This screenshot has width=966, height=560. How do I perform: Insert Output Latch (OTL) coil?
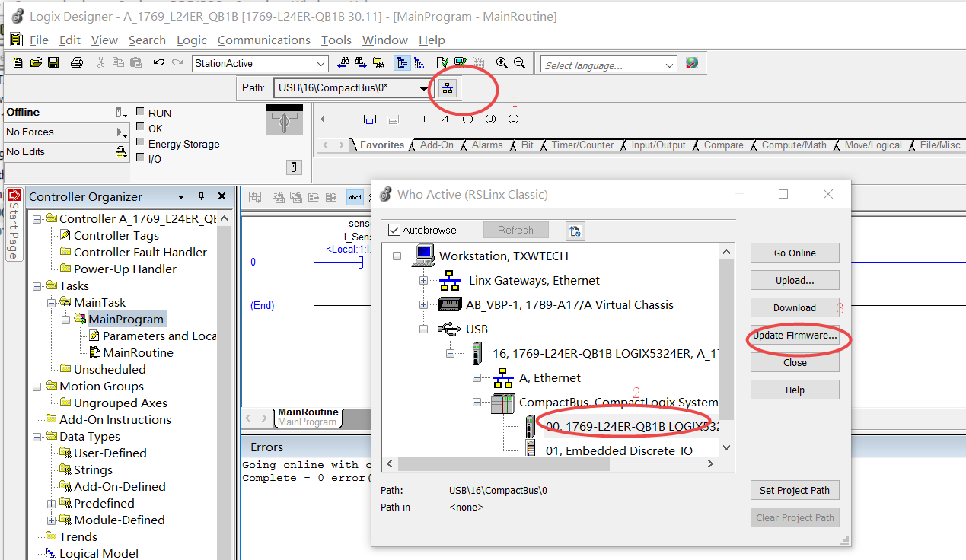[514, 119]
